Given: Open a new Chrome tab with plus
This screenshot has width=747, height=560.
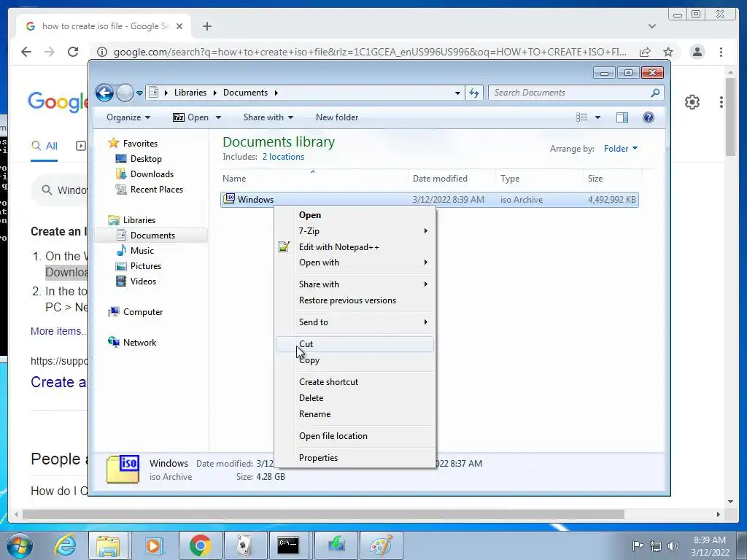Looking at the screenshot, I should 206,26.
